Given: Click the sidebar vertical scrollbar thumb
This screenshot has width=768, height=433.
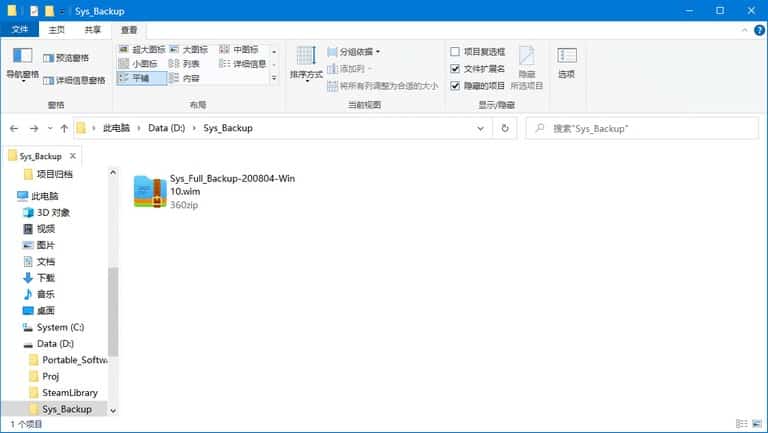Looking at the screenshot, I should 113,312.
